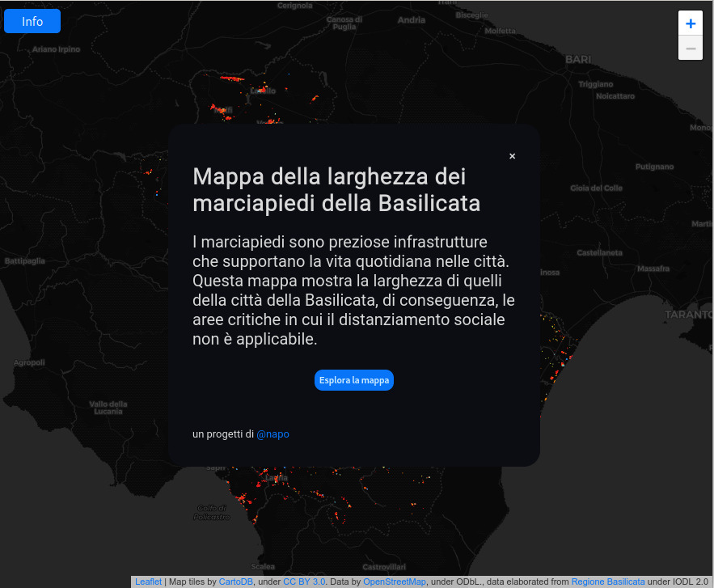The width and height of the screenshot is (714, 588).
Task: Click the Andria map label
Action: click(412, 20)
